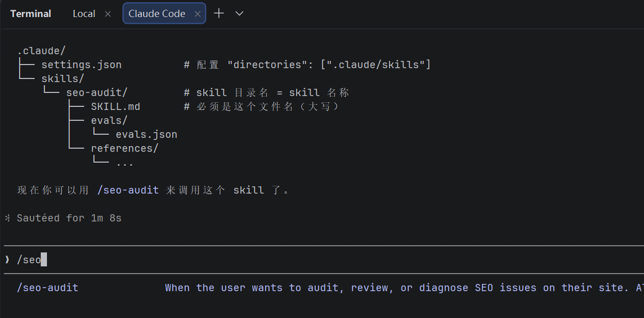This screenshot has height=318, width=644.
Task: Click evals.json in the tree listing
Action: click(x=147, y=134)
